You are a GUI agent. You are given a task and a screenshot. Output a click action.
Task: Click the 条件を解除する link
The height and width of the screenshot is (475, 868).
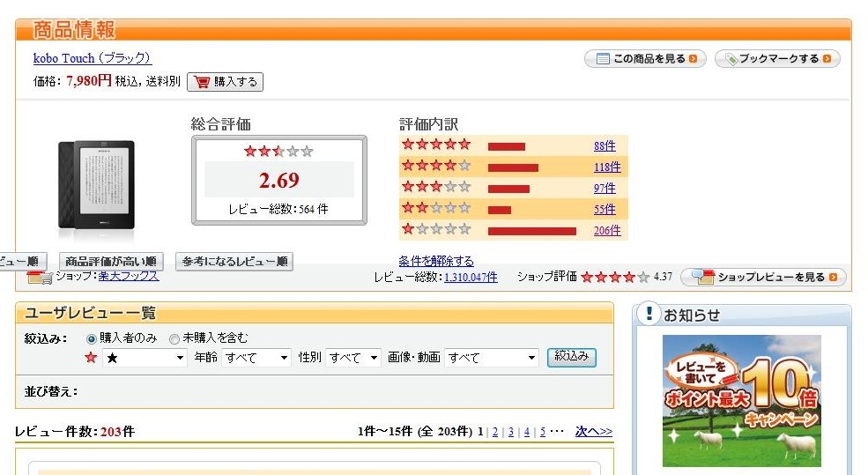[x=436, y=261]
